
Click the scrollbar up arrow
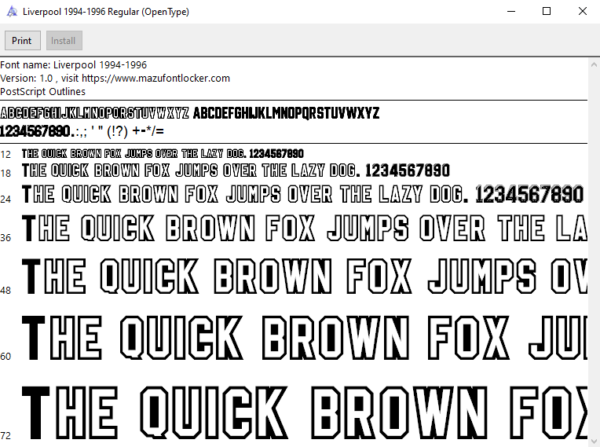pyautogui.click(x=594, y=65)
